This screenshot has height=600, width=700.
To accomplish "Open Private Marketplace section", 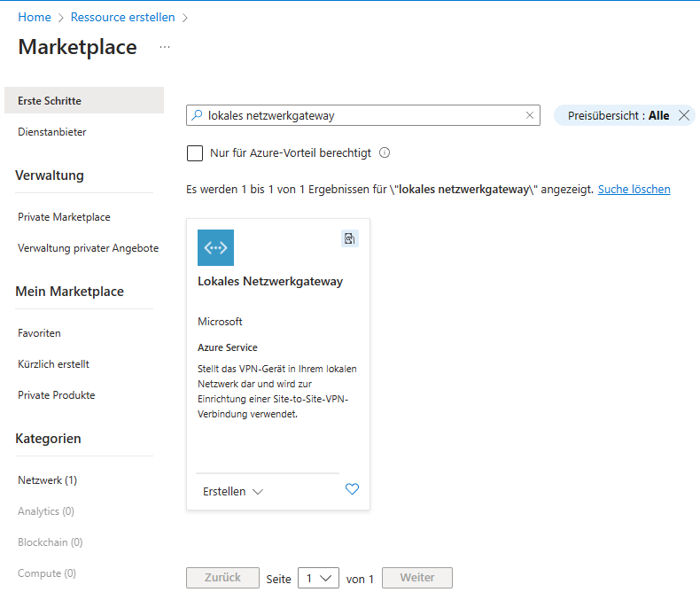I will (x=64, y=217).
